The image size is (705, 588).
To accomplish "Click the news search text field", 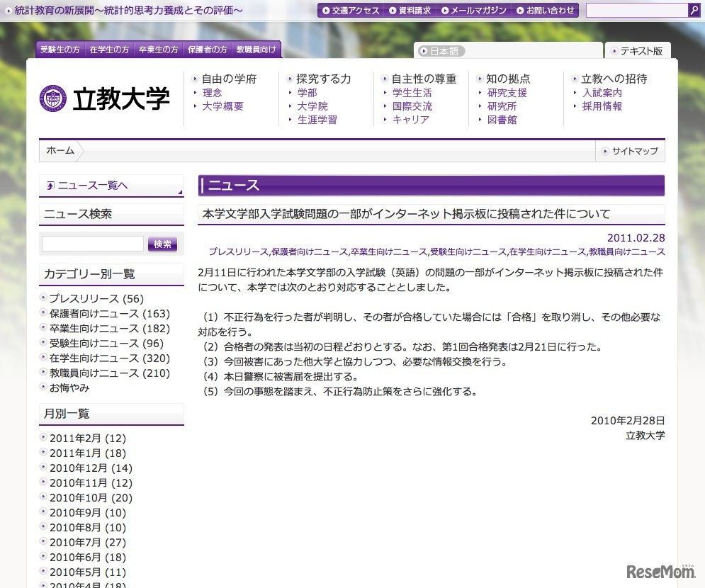I will 92,244.
